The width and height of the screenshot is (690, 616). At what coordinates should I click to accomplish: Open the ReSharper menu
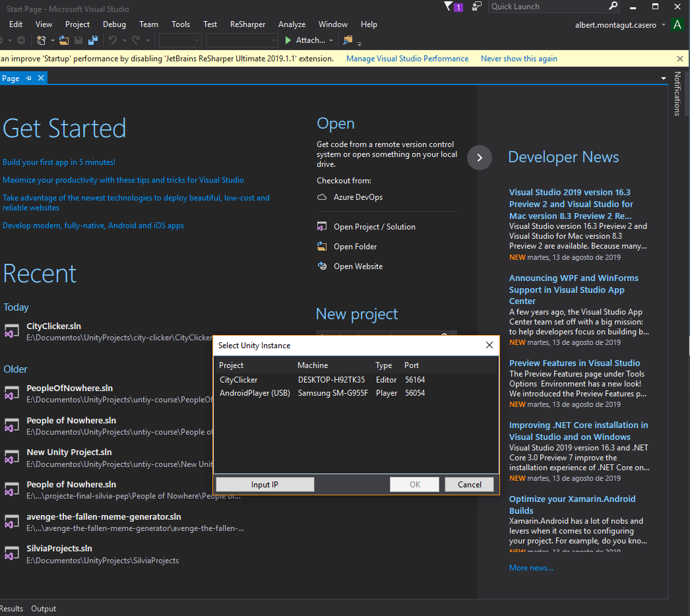248,24
